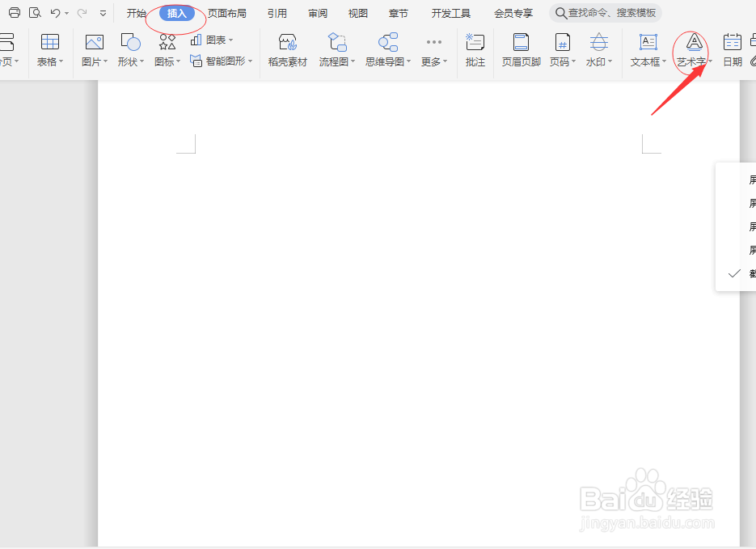Viewport: 756px width, 549px height.
Task: Open 稻壳素材 resource library
Action: [x=288, y=50]
